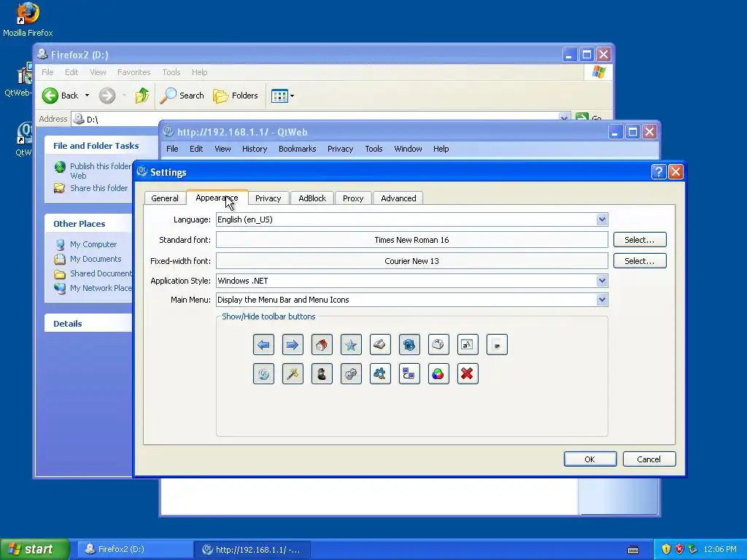747x560 pixels.
Task: Expand the Main Menu dropdown
Action: click(602, 300)
